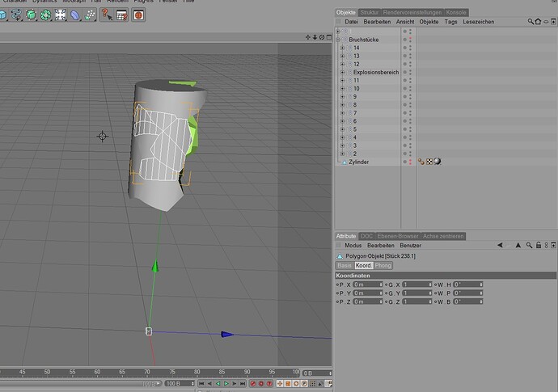
Task: Toggle the rotation keyframe icon in timeline bar
Action: [x=296, y=383]
